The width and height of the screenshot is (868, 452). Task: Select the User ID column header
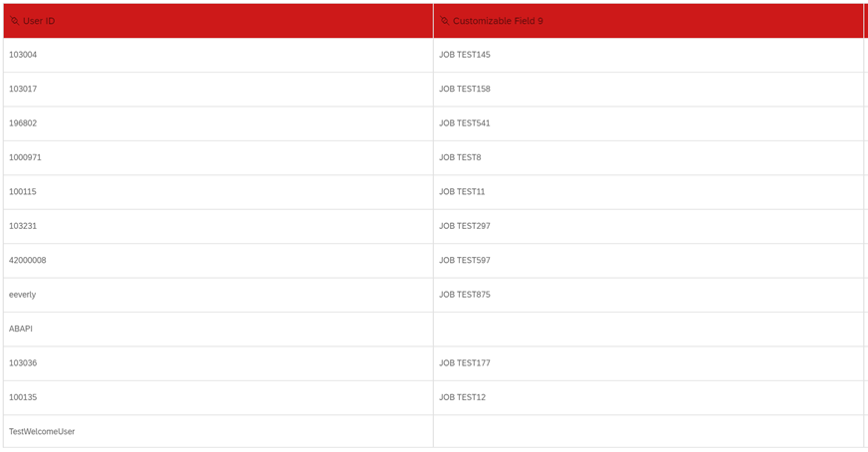click(x=218, y=21)
